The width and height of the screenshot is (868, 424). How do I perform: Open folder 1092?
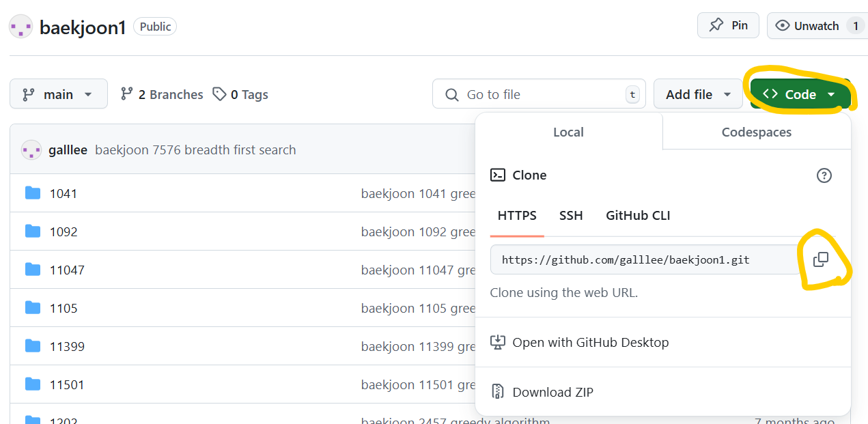pyautogui.click(x=64, y=232)
